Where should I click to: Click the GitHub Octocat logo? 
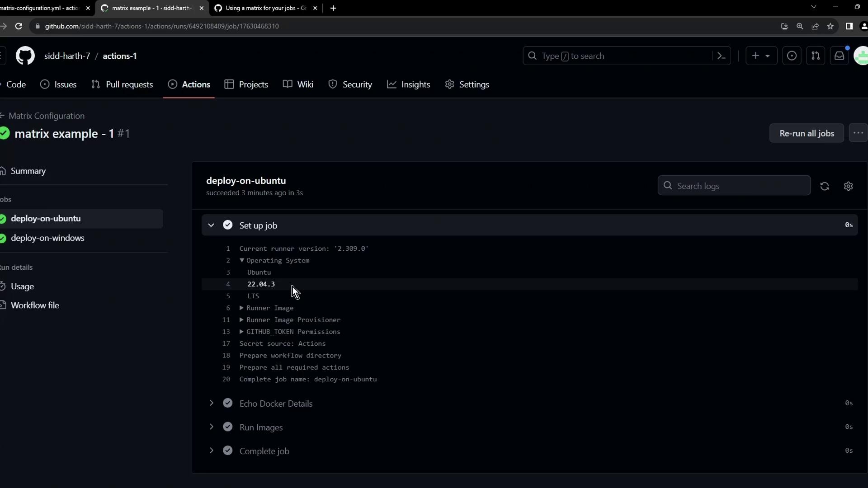point(25,56)
